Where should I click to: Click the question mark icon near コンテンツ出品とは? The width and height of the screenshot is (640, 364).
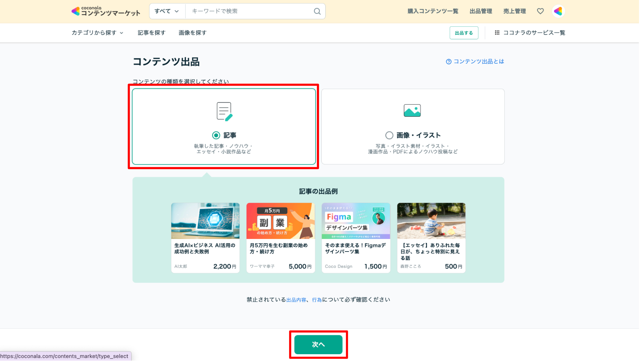(x=448, y=61)
